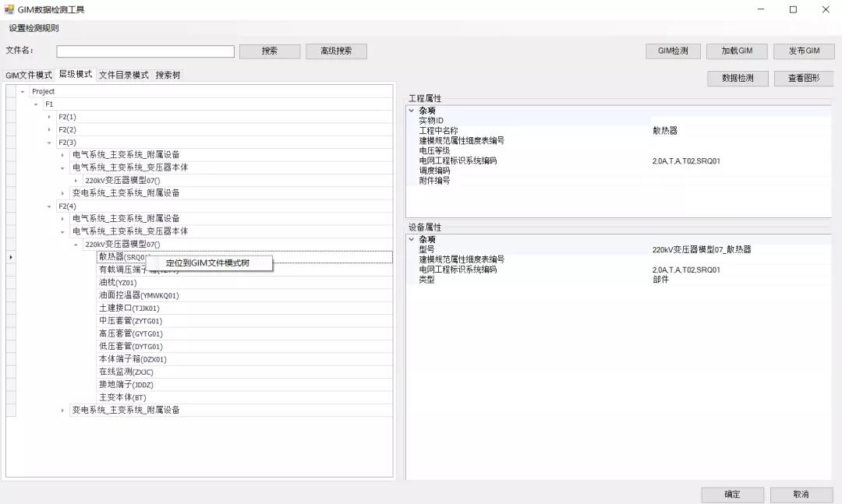
Task: Select tree row 土建接口(TJJK01)
Action: coord(244,308)
